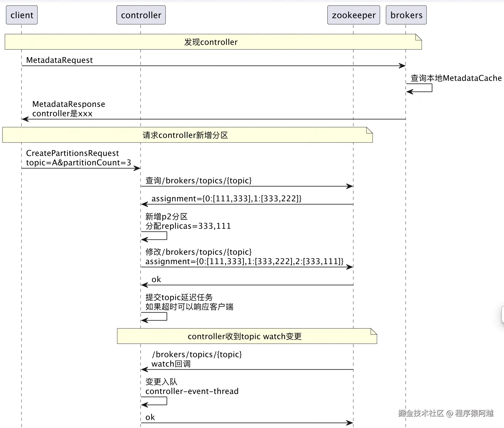The image size is (504, 428).
Task: Select the 'topic=A&partitionCount=3' text
Action: coord(79,163)
